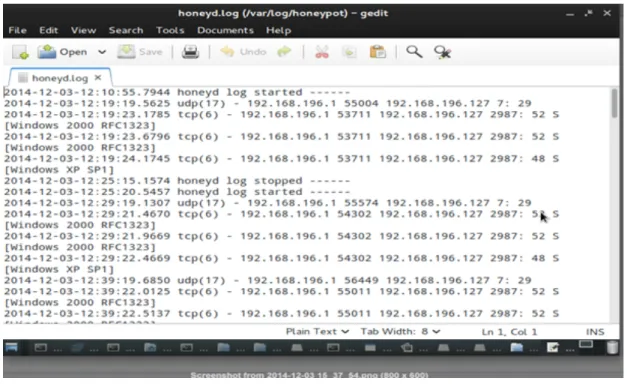
Task: Click the 12:39:19.6850 udp(17) log line
Action: [268, 280]
